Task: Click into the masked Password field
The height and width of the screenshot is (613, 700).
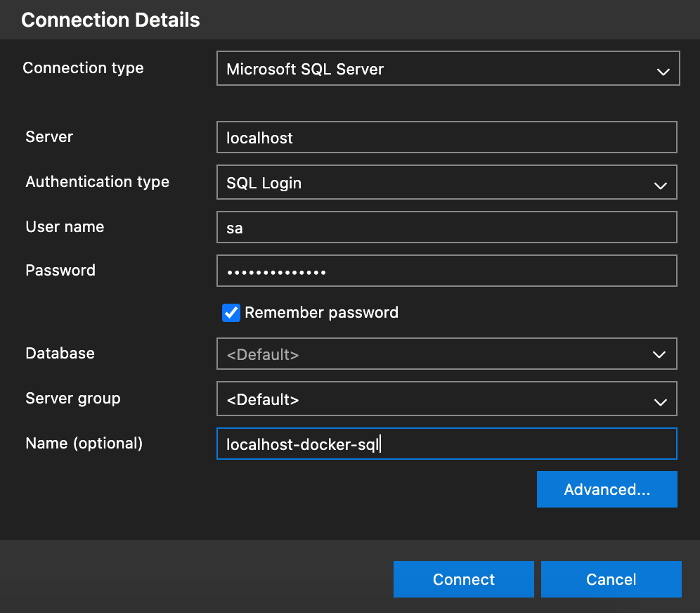Action: click(446, 271)
